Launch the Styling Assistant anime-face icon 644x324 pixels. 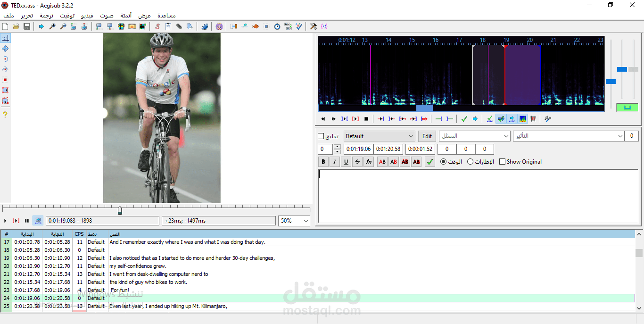click(x=219, y=26)
